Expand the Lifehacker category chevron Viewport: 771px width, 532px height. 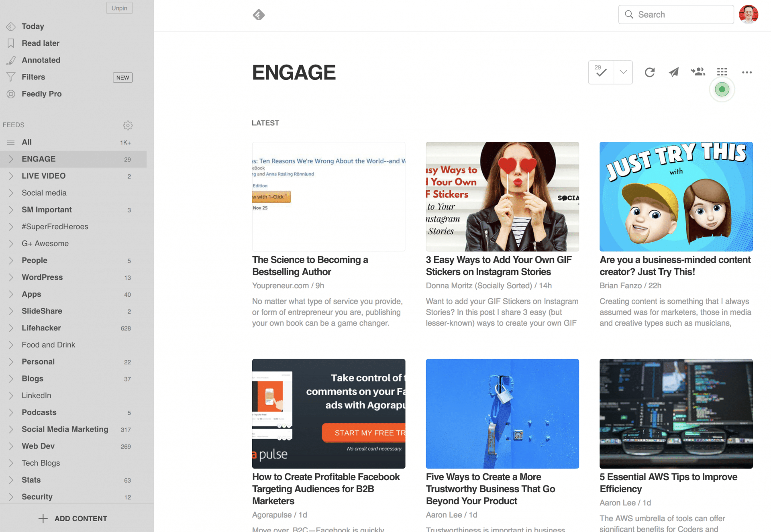(11, 328)
